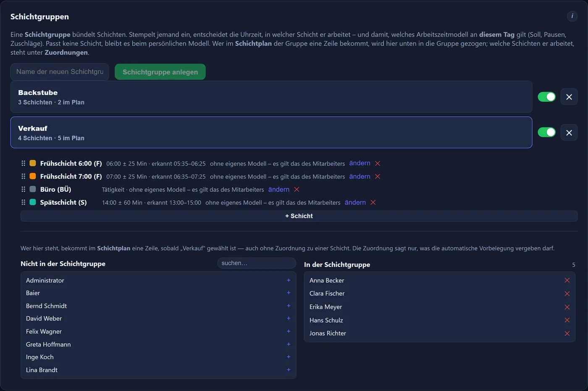Image resolution: width=588 pixels, height=391 pixels.
Task: Delete the Backstube shift group
Action: [x=569, y=97]
